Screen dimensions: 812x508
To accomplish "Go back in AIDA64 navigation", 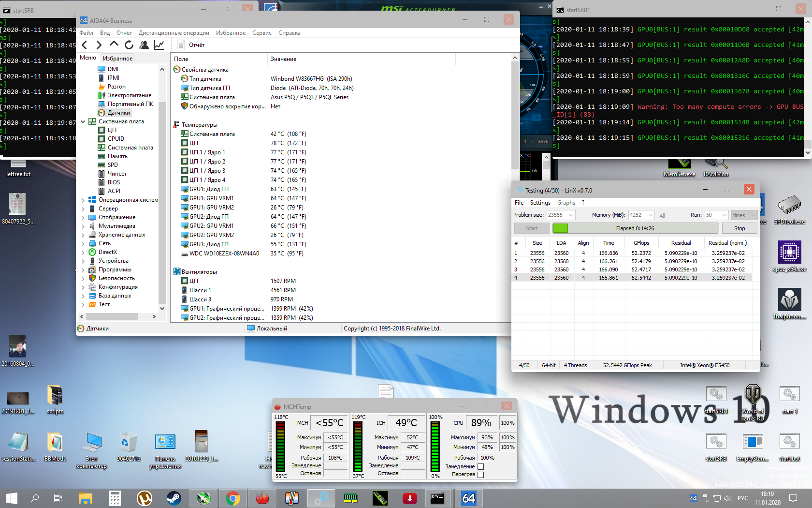I will click(x=85, y=45).
